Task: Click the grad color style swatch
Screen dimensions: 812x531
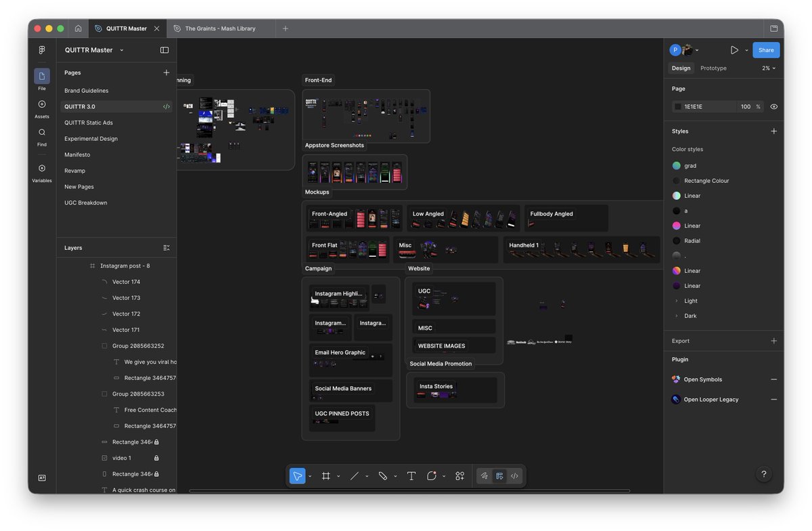Action: 676,166
